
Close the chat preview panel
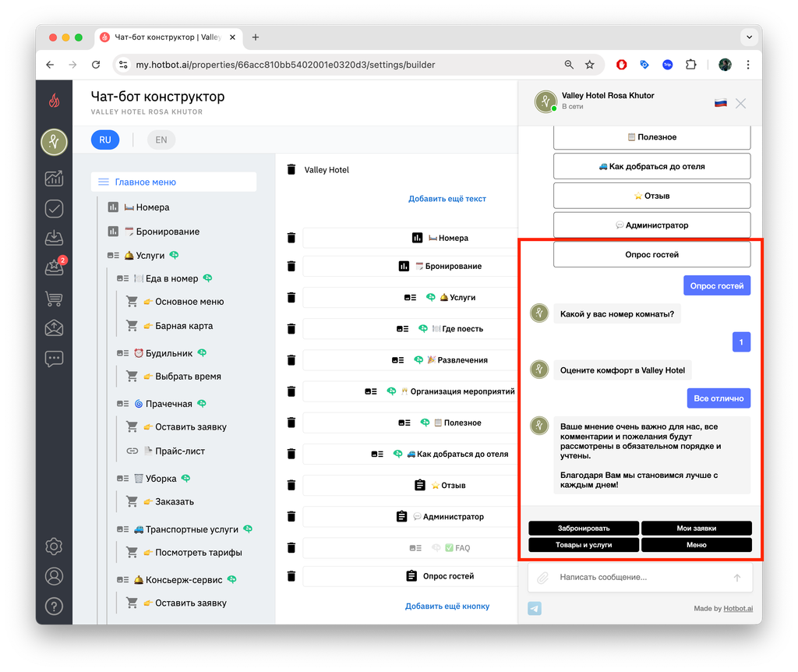[740, 104]
